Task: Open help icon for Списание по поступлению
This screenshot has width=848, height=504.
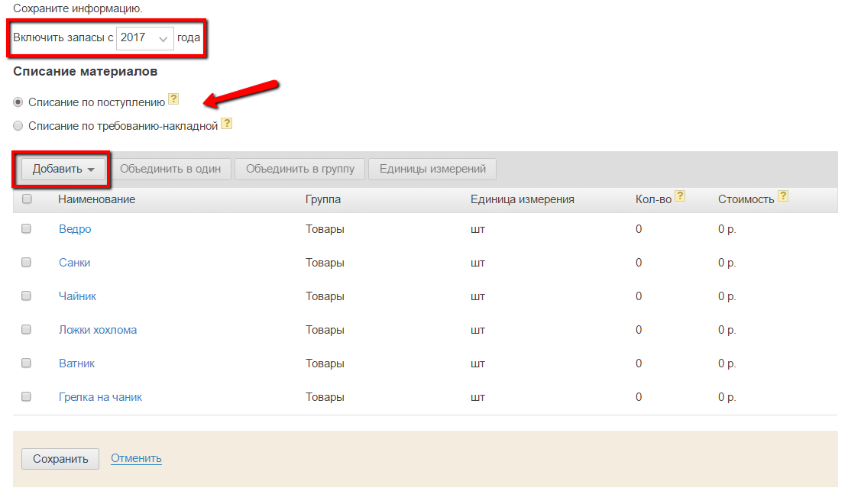Action: pyautogui.click(x=173, y=99)
